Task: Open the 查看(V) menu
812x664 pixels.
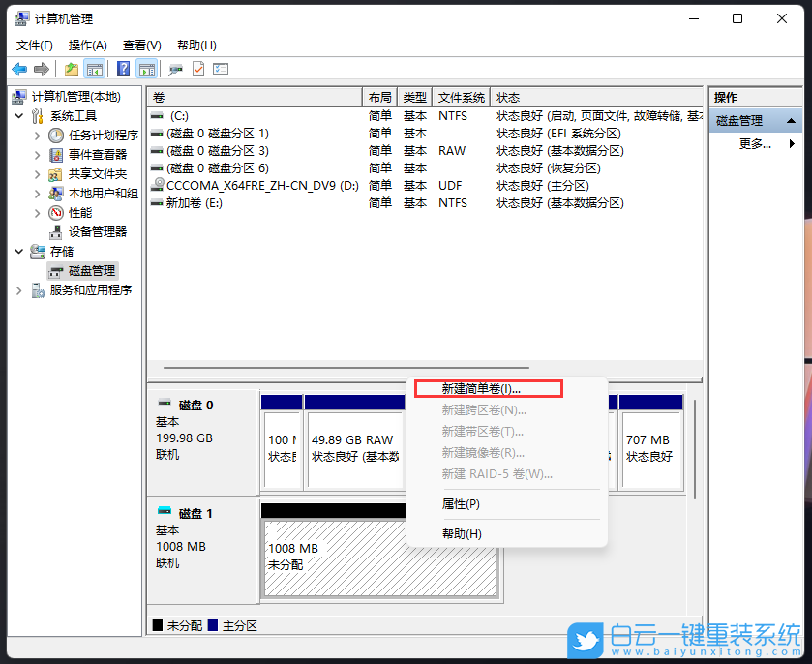Action: (141, 45)
